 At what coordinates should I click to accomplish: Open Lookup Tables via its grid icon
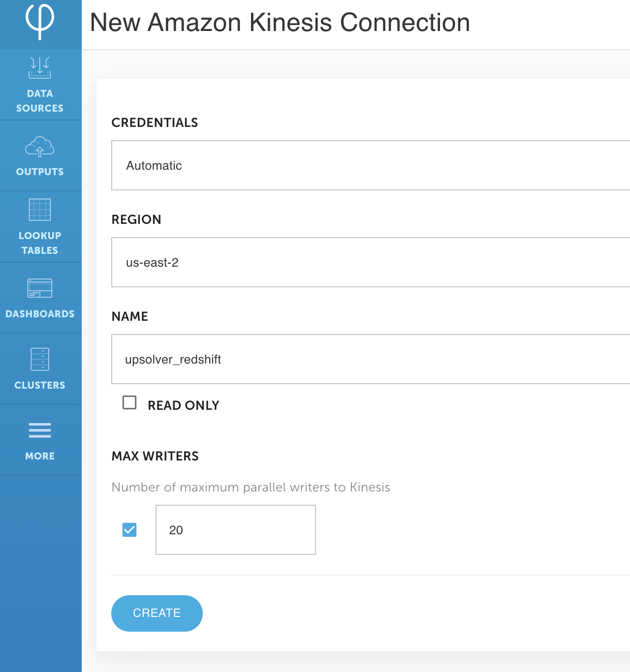point(40,210)
